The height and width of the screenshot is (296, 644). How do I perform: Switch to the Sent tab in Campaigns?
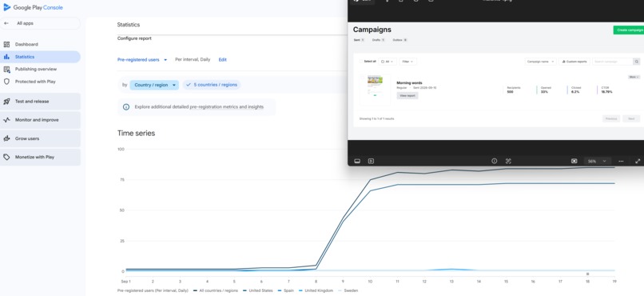[x=359, y=40]
